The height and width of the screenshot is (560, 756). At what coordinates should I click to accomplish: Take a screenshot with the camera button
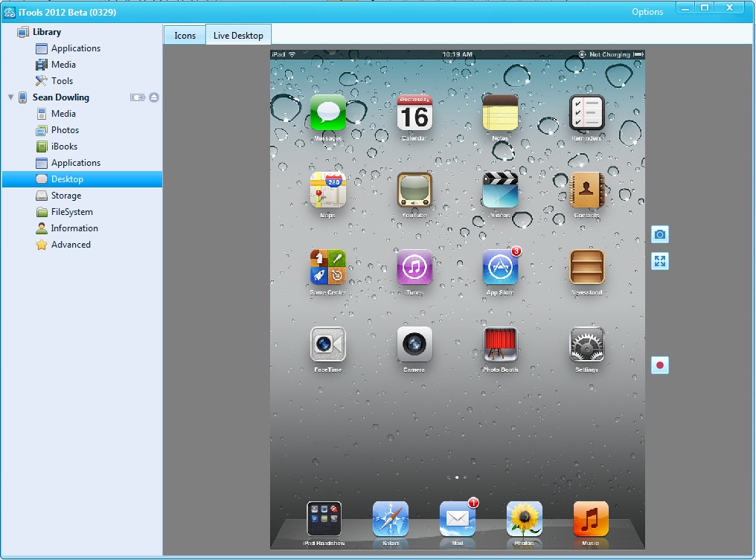coord(659,235)
